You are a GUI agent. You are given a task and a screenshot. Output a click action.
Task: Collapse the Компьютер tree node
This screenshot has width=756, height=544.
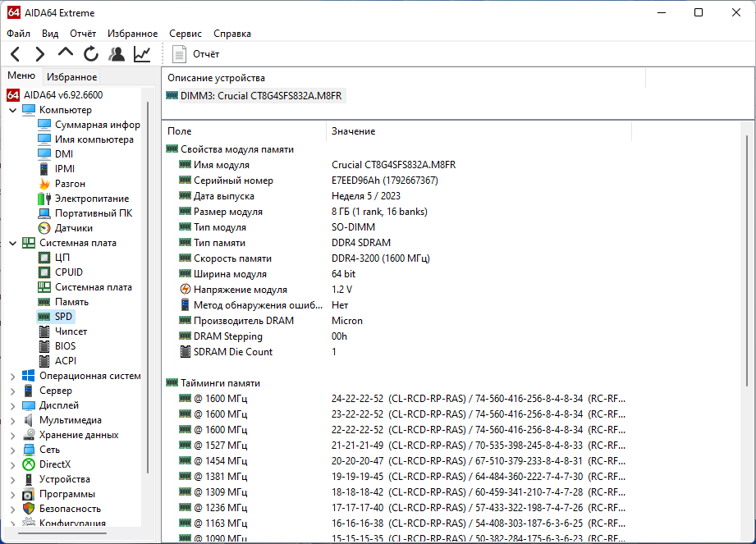tap(13, 110)
